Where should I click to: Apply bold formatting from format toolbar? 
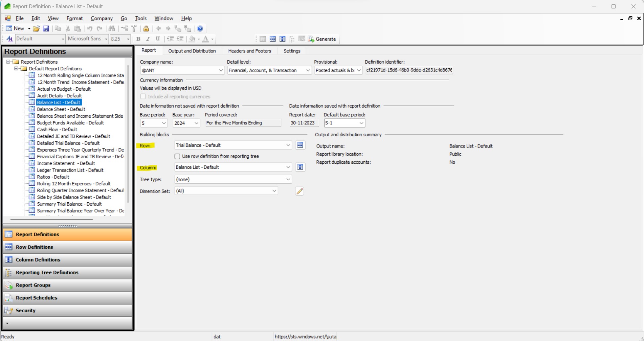point(138,39)
